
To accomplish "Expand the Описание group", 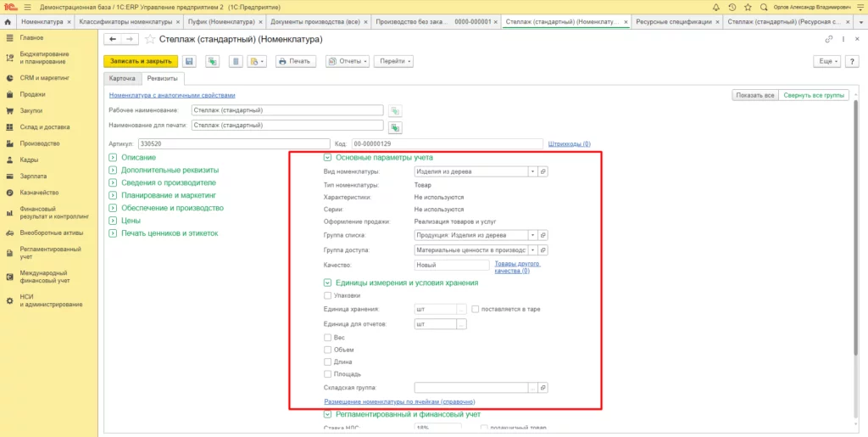I will (113, 157).
